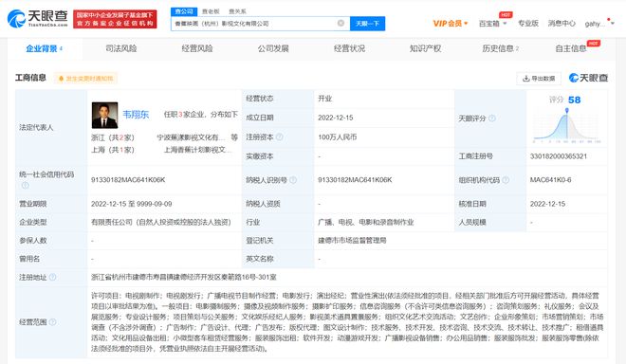Select the 历史信息 tab
626x364 pixels.
point(500,48)
